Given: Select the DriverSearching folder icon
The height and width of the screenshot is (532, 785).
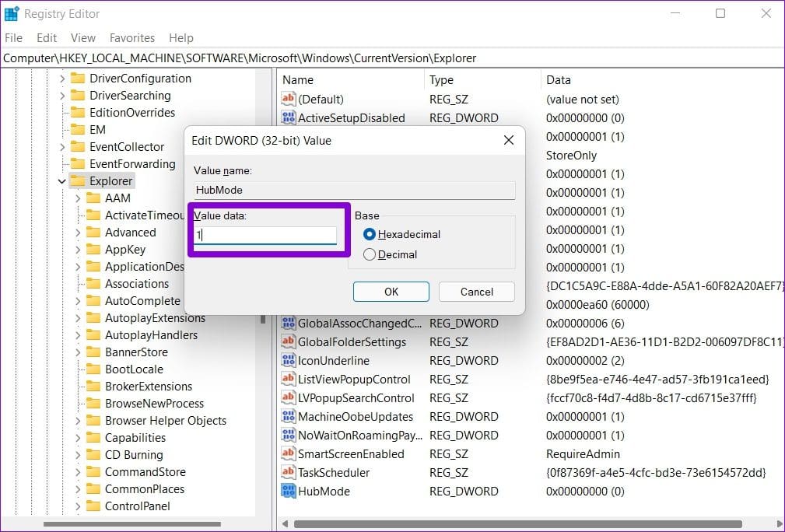Looking at the screenshot, I should [78, 96].
